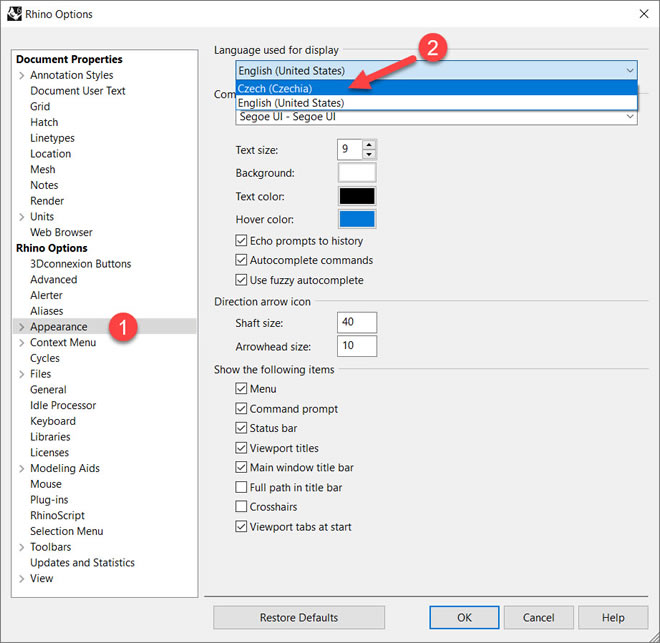This screenshot has height=643, width=660.
Task: Toggle Echo prompts to history checkbox
Action: coord(241,241)
